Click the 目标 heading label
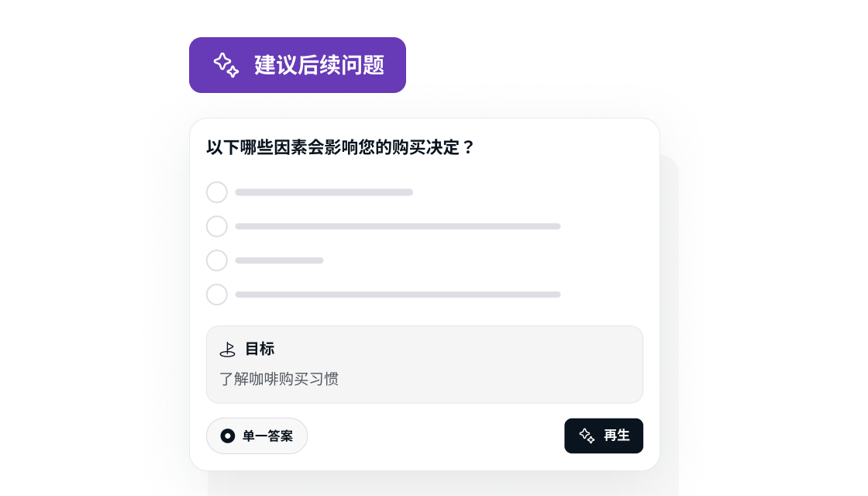868x496 pixels. point(260,349)
